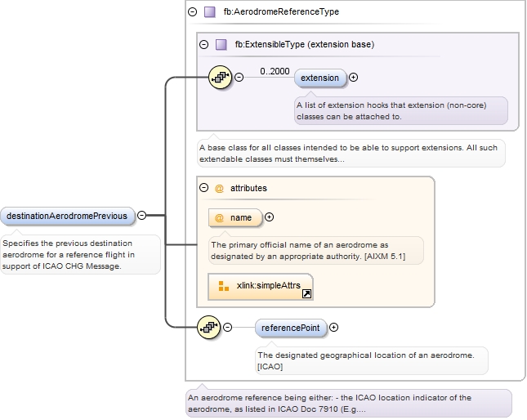Viewport: 527px width, 420px height.
Task: Collapse the sequence next to referencePoint
Action: coord(228,328)
